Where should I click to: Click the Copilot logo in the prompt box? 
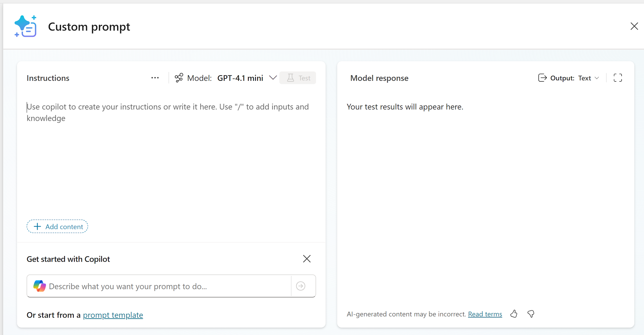(39, 286)
